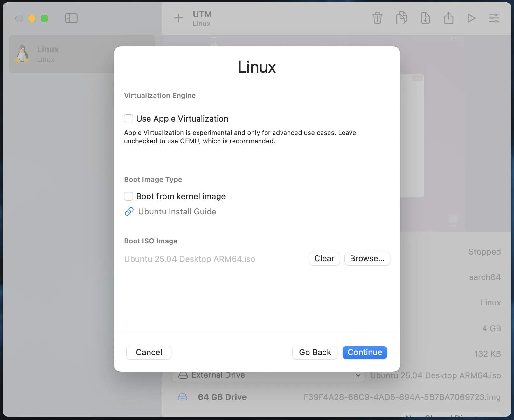This screenshot has width=514, height=420.
Task: Select the Linux VM in the sidebar
Action: tap(82, 54)
